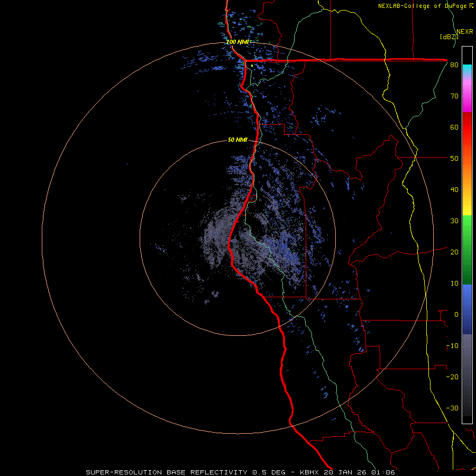Click the 0 value on dBZ scale

pos(456,315)
